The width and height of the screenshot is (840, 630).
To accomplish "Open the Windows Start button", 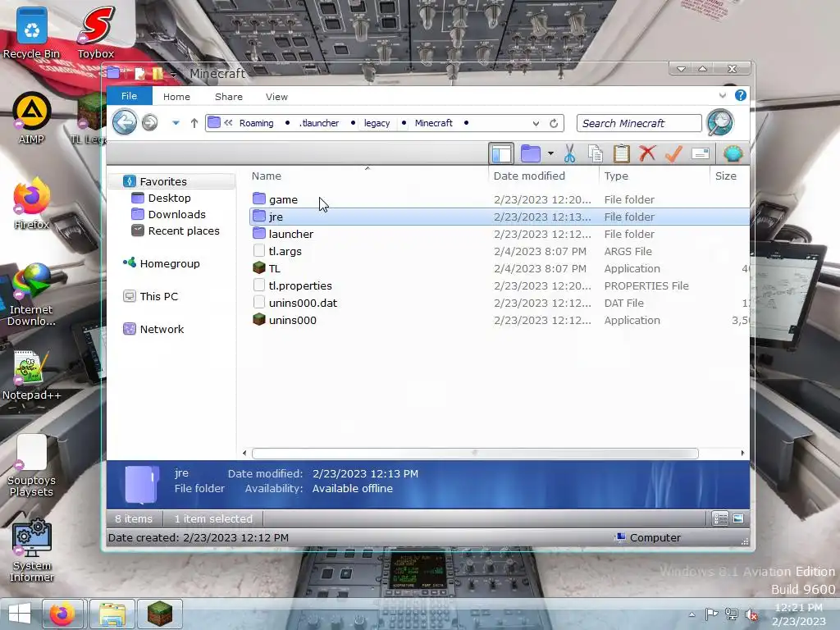I will [20, 614].
